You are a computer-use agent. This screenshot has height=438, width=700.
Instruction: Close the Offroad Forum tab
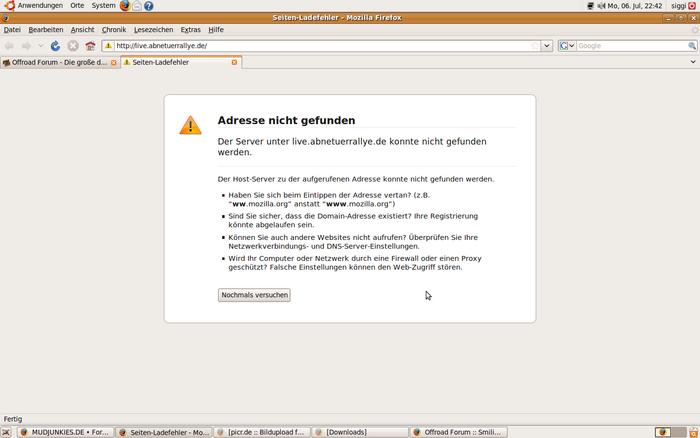pyautogui.click(x=113, y=63)
